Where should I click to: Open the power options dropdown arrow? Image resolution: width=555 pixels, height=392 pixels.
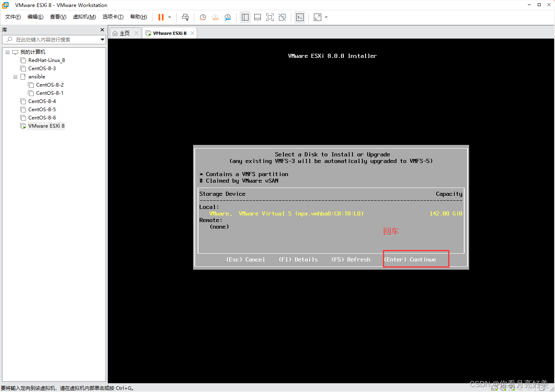170,17
